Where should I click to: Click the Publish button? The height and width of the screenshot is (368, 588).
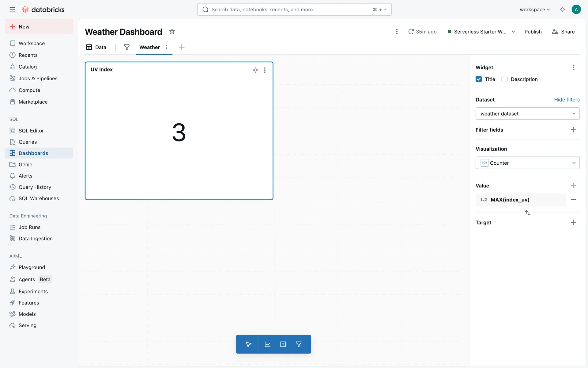coord(533,32)
